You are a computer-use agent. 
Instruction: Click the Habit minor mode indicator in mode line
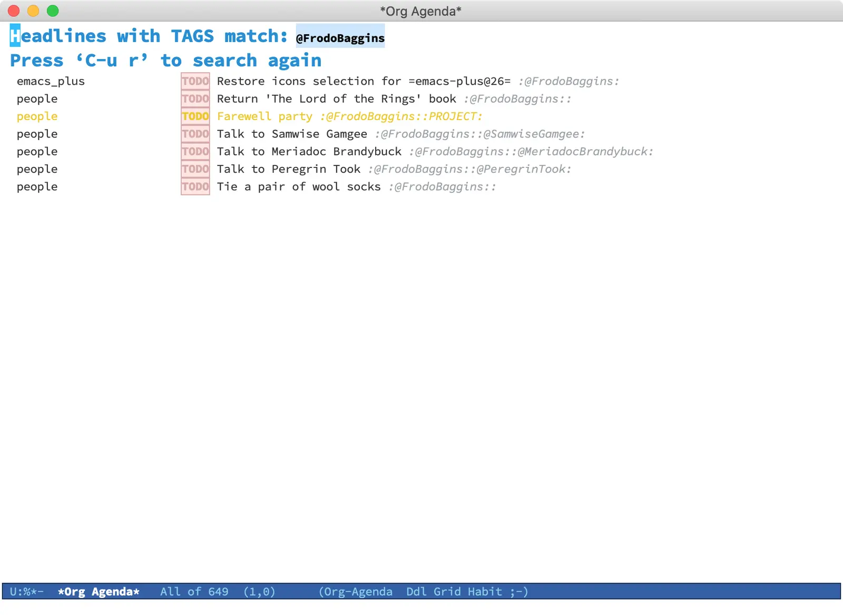click(x=485, y=592)
